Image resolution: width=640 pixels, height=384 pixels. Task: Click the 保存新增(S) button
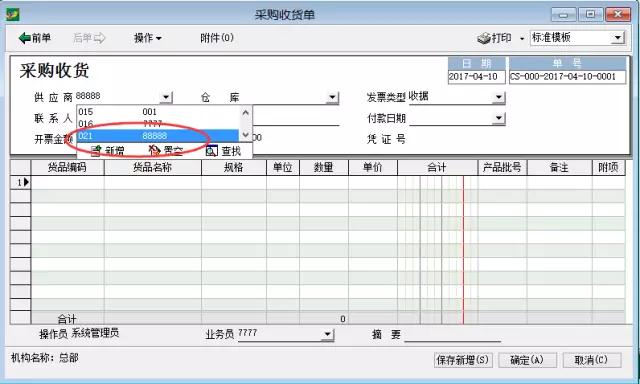point(463,360)
